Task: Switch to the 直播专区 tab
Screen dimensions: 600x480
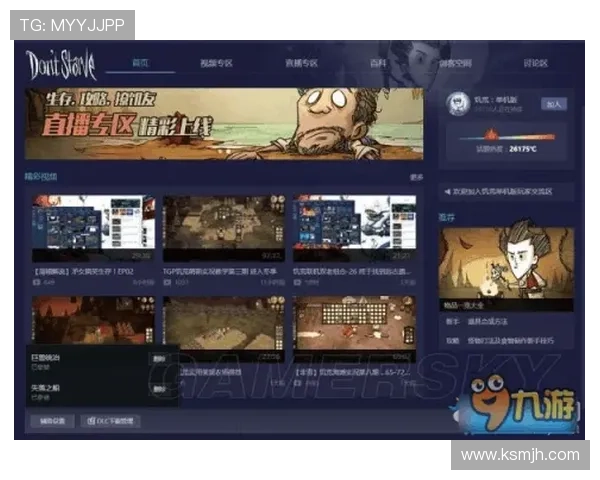Action: (302, 63)
